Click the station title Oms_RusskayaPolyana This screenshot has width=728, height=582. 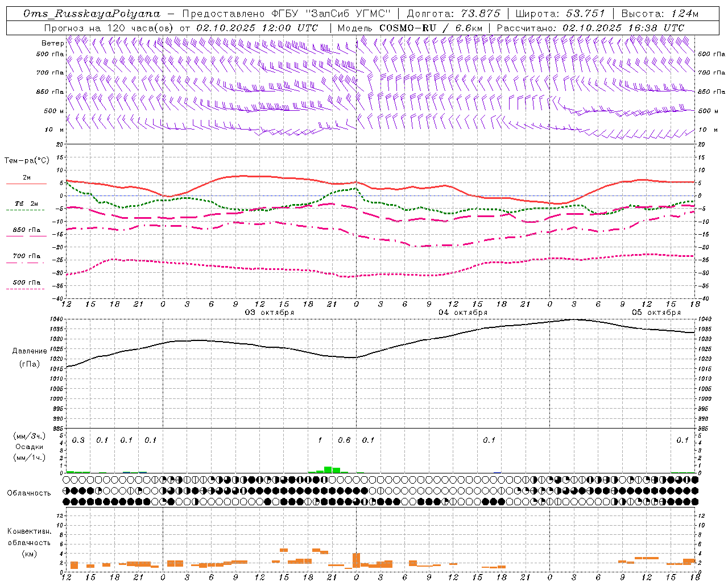tap(92, 14)
